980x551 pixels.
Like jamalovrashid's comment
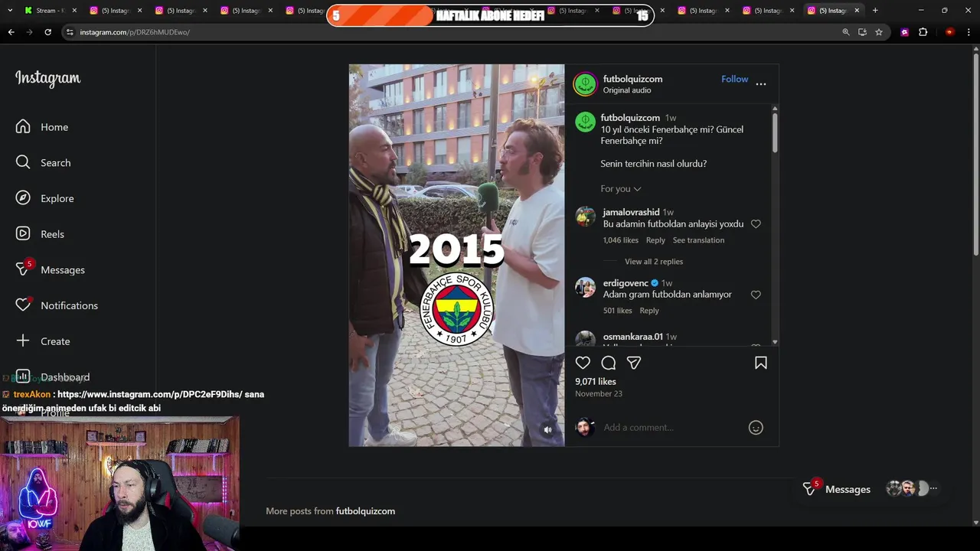tap(756, 224)
